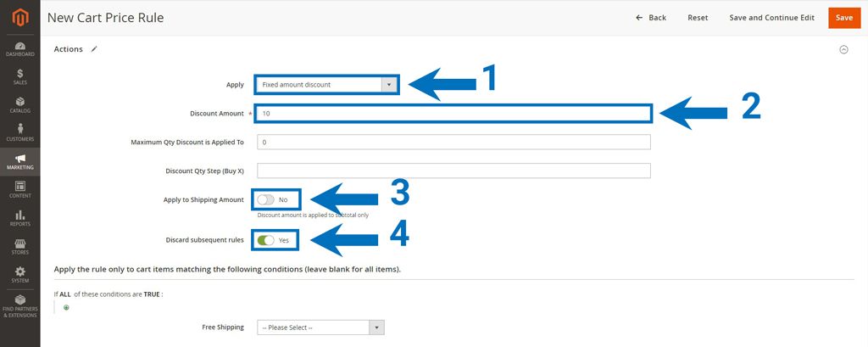
Task: Open Find Partners & Extensions
Action: pos(20,306)
